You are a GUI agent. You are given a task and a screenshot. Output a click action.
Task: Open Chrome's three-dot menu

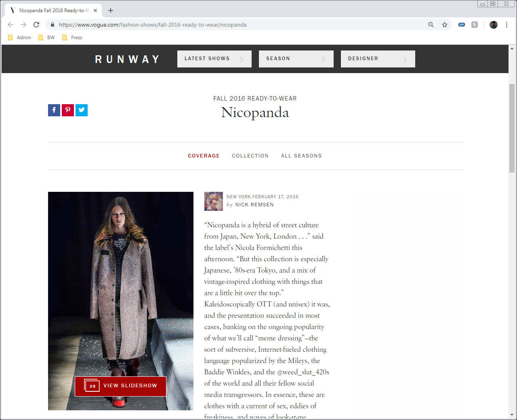(506, 25)
